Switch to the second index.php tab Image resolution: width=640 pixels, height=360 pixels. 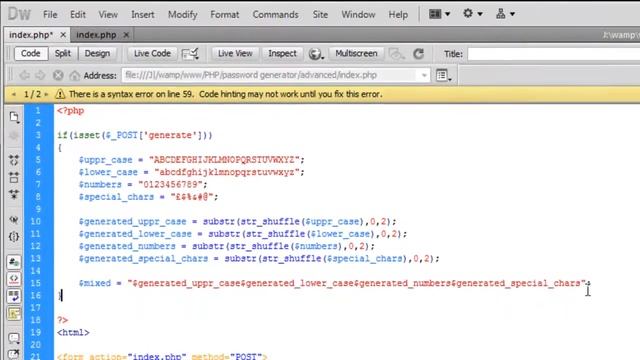coord(96,35)
